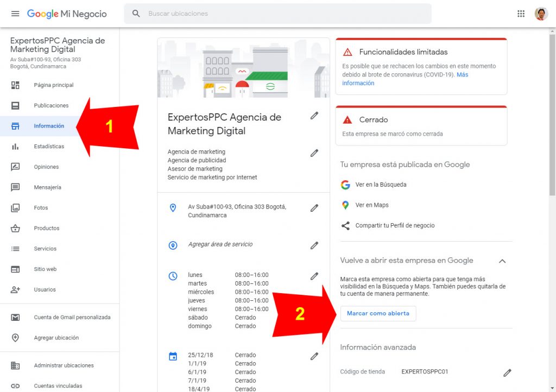Edit the business name with the pencil icon

314,115
